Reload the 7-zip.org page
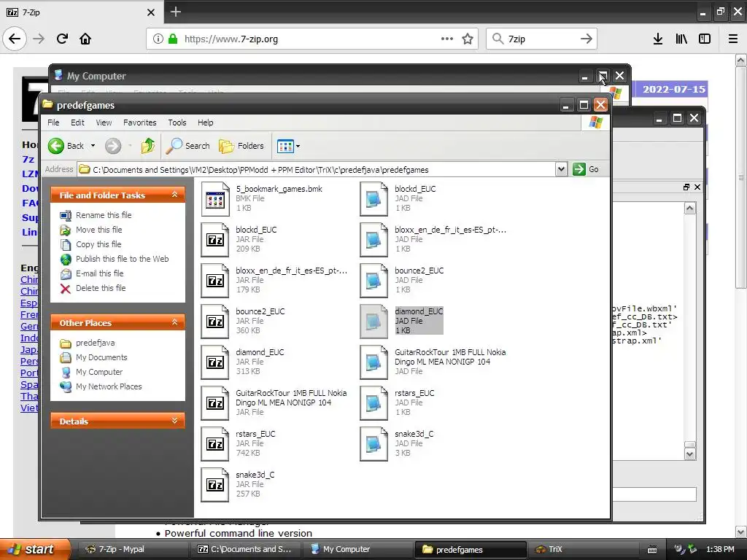The image size is (747, 560). tap(62, 39)
